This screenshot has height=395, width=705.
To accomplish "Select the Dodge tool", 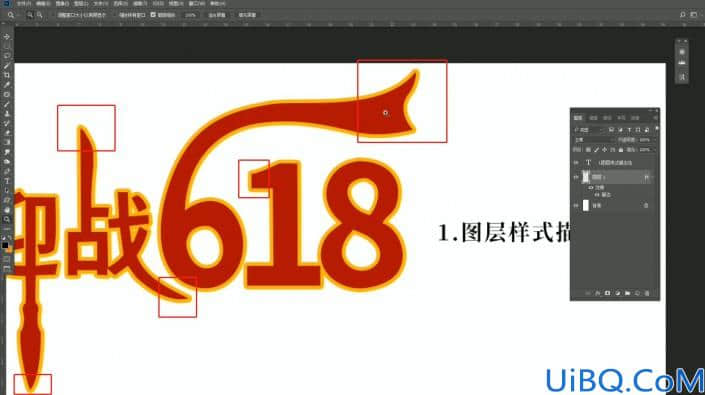I will coord(7,161).
